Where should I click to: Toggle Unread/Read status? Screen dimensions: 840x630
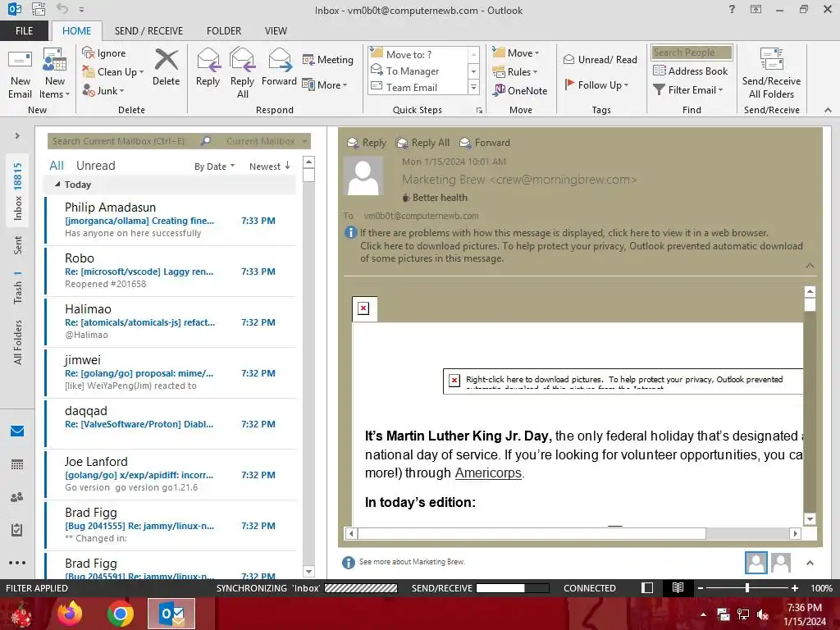600,59
